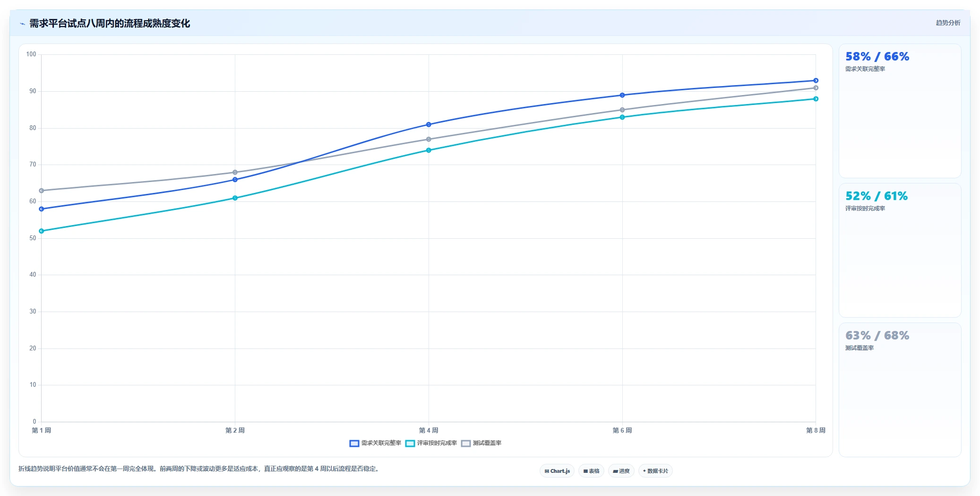980x496 pixels.
Task: Click the 数据卡片 chip
Action: point(655,471)
